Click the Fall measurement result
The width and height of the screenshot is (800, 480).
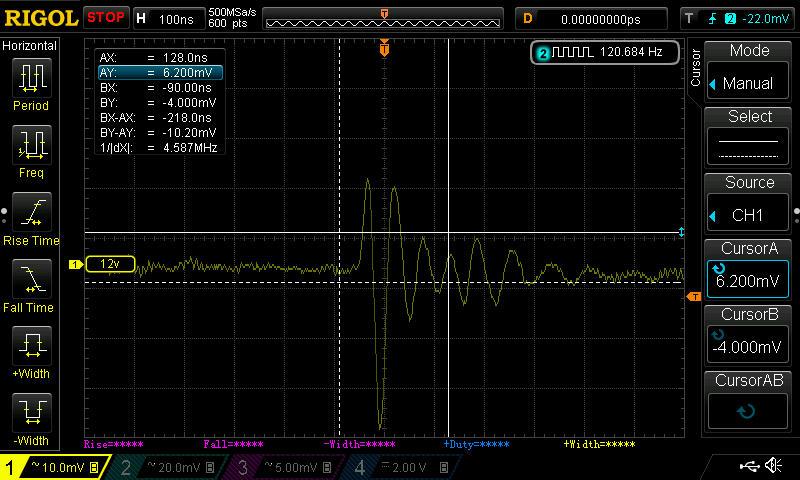234,444
